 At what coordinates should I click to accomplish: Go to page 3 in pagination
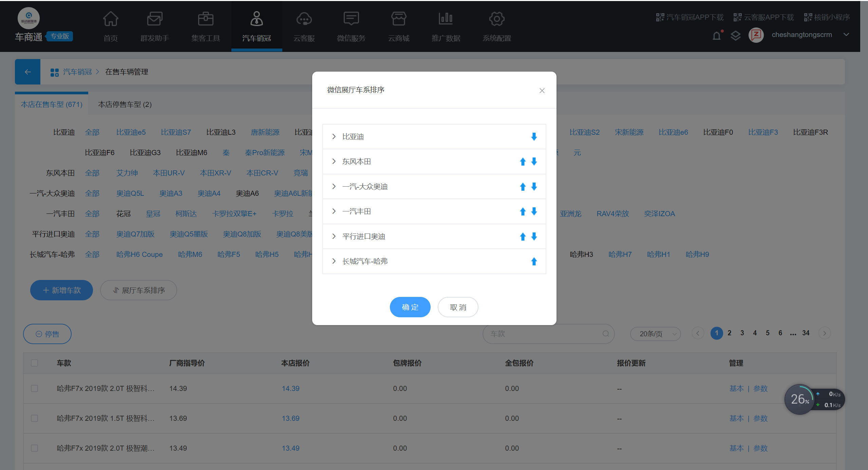click(742, 333)
